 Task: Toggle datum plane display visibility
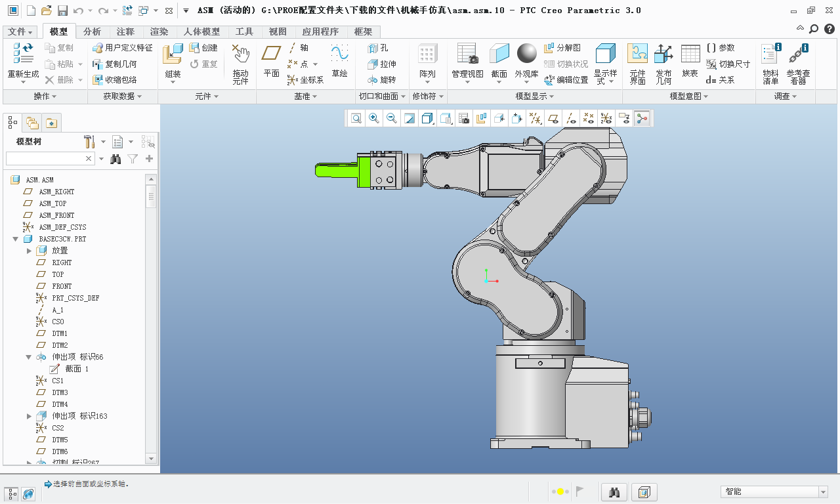click(554, 118)
